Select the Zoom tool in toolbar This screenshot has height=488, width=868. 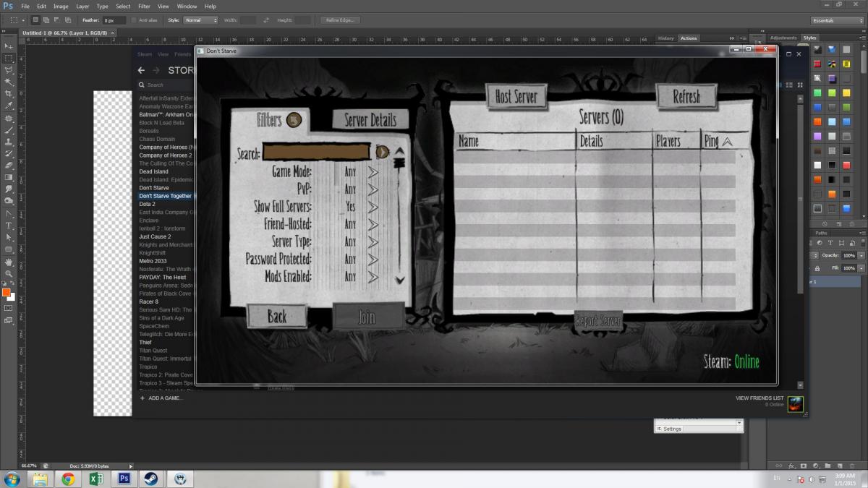click(x=9, y=273)
